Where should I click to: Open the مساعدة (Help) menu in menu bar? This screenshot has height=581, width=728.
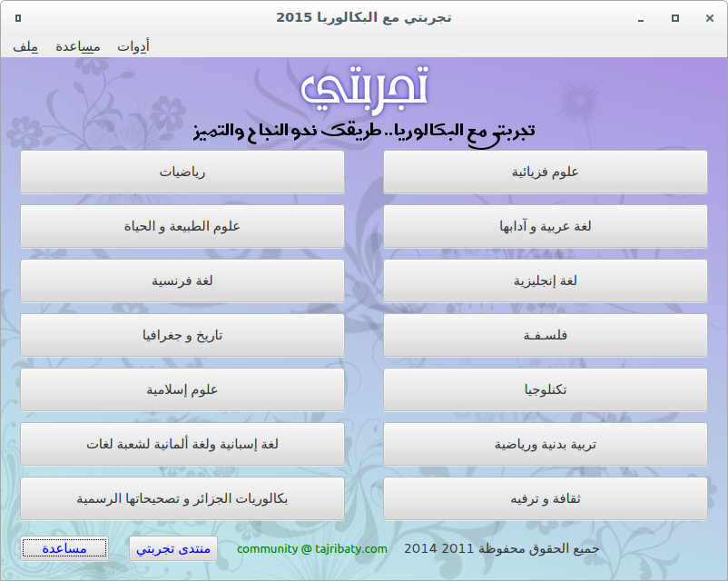[x=77, y=46]
